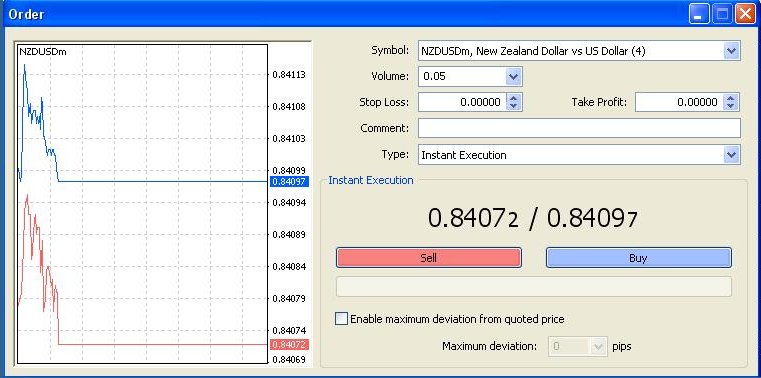Click the red bid price label 0.84072
Image resolution: width=761 pixels, height=378 pixels.
[289, 345]
